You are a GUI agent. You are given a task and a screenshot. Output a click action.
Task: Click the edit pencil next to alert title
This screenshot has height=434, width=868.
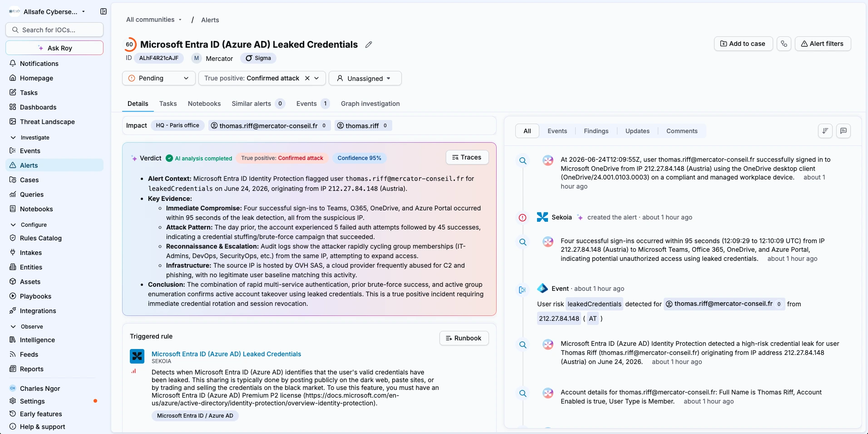369,45
